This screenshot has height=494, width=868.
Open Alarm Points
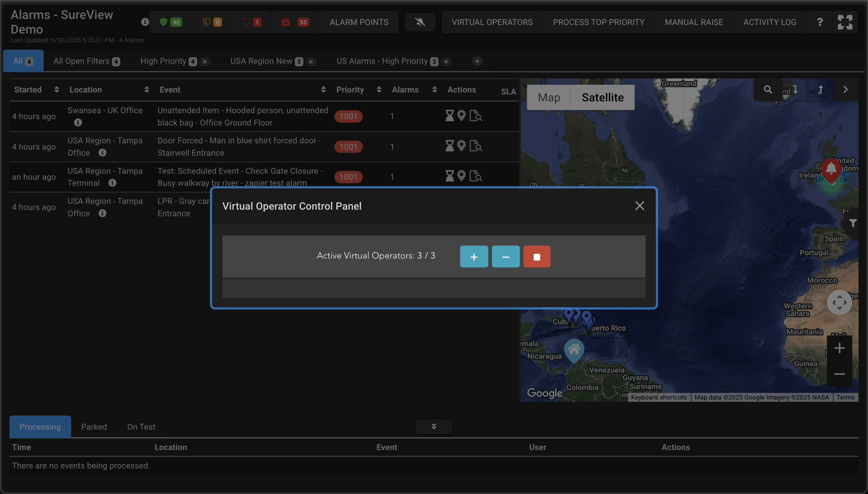pos(359,22)
